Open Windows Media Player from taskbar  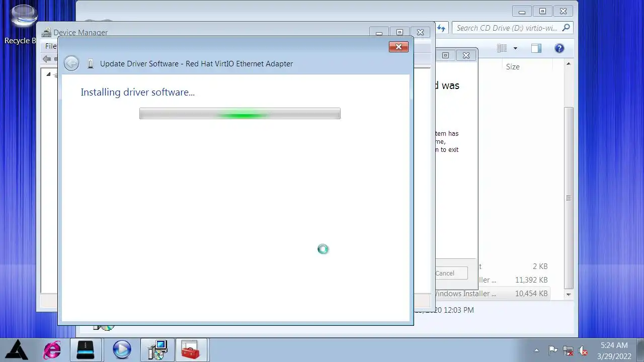coord(122,350)
